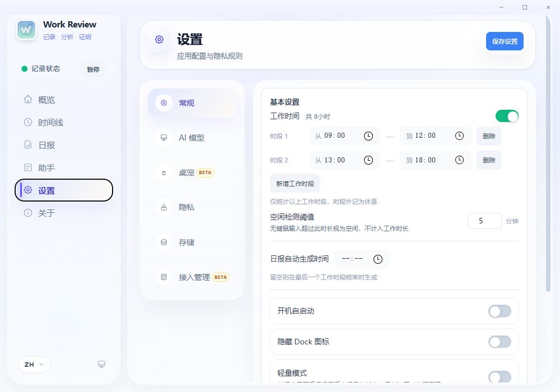This screenshot has height=392, width=560.
Task: Switch to AI 模型 settings tab
Action: click(192, 137)
